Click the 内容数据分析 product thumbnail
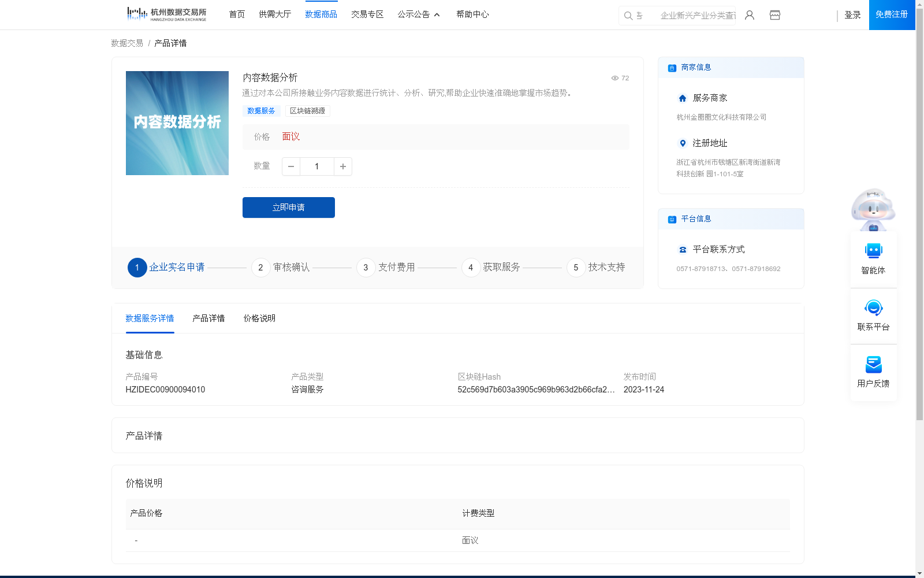Viewport: 924px width, 578px height. coord(177,123)
